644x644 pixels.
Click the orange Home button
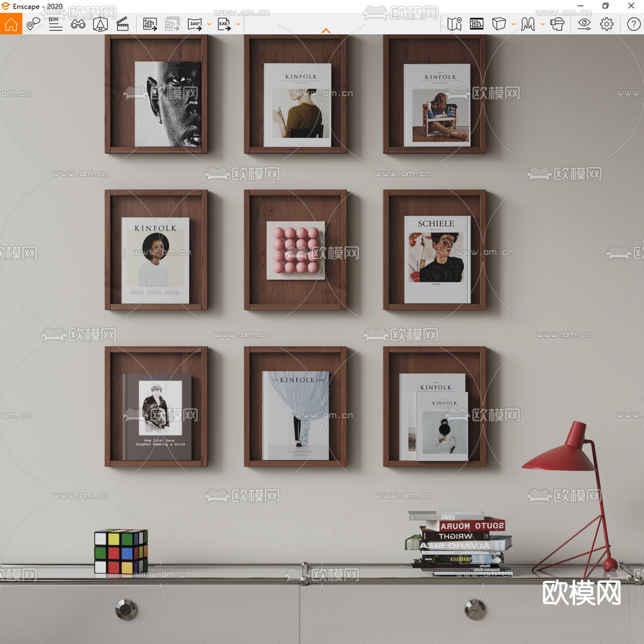[x=11, y=24]
